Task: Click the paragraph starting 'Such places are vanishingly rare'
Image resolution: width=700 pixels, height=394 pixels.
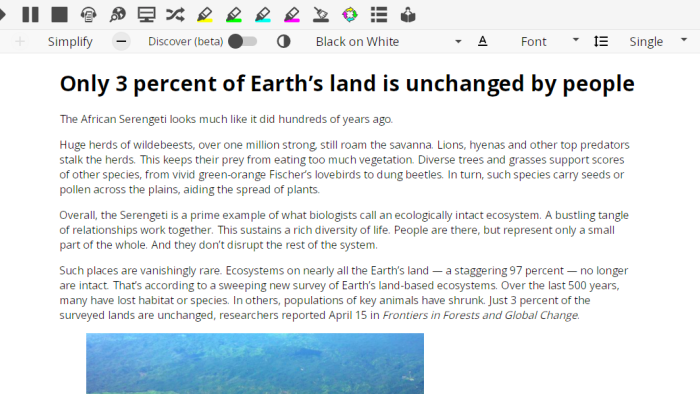Action: (x=344, y=293)
